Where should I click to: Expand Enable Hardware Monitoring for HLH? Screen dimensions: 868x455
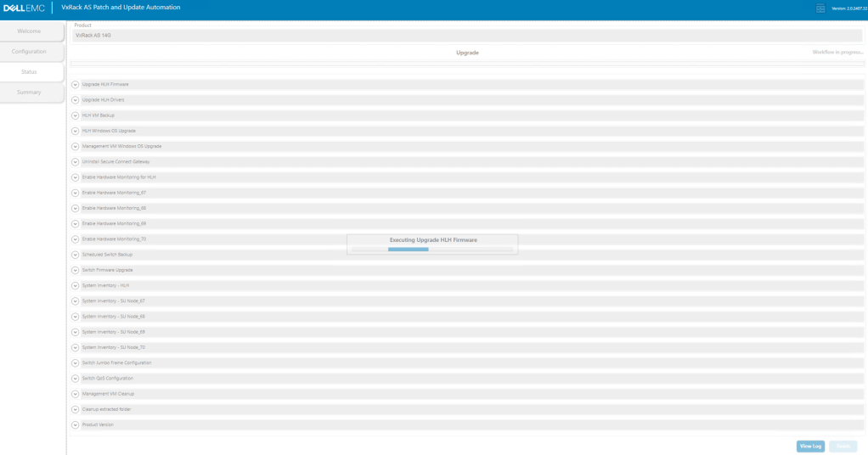76,177
